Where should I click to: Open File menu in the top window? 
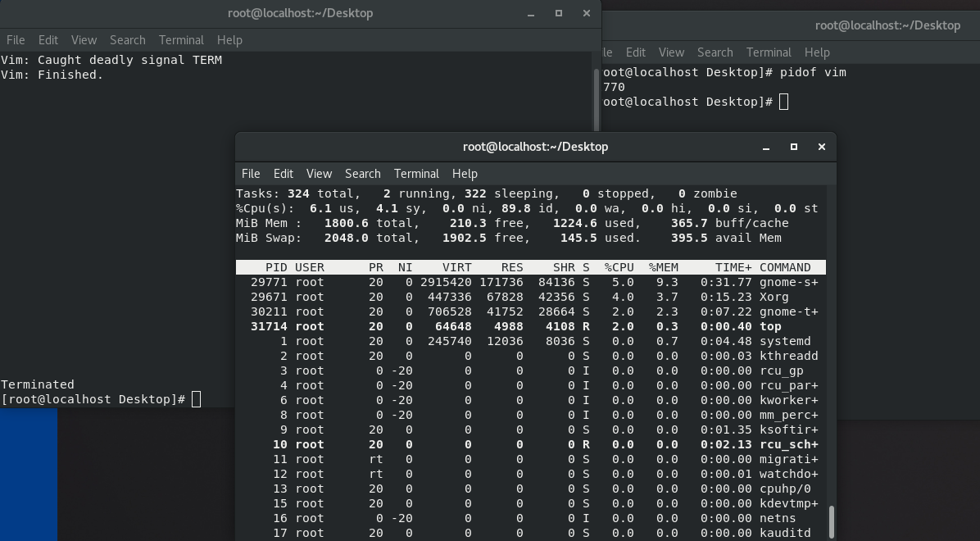(x=251, y=174)
